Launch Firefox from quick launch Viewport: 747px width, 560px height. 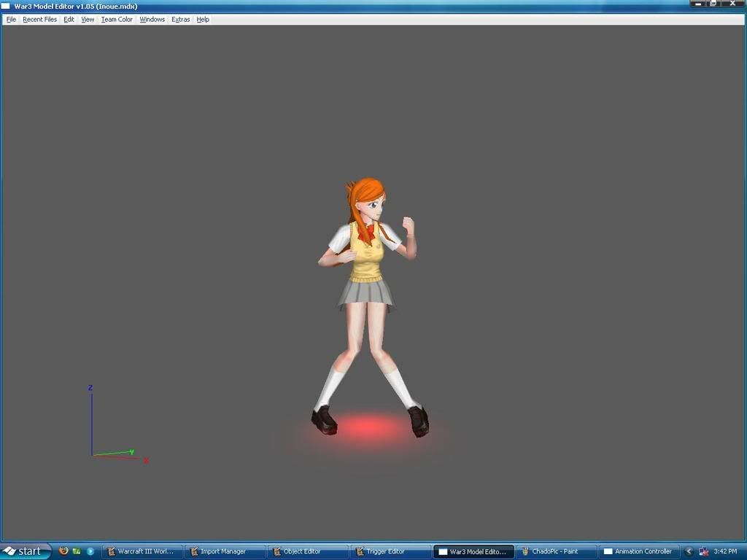[63, 551]
